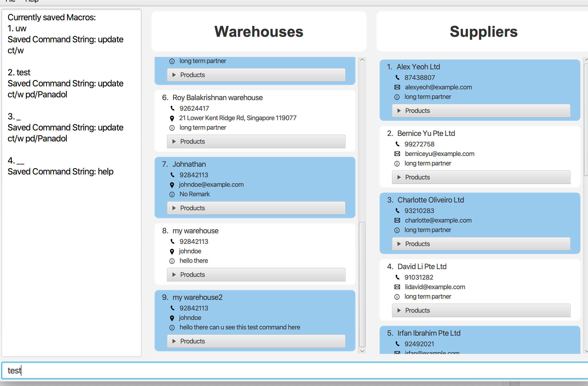
Task: Click location pin icon under my warehouse2
Action: pyautogui.click(x=172, y=318)
